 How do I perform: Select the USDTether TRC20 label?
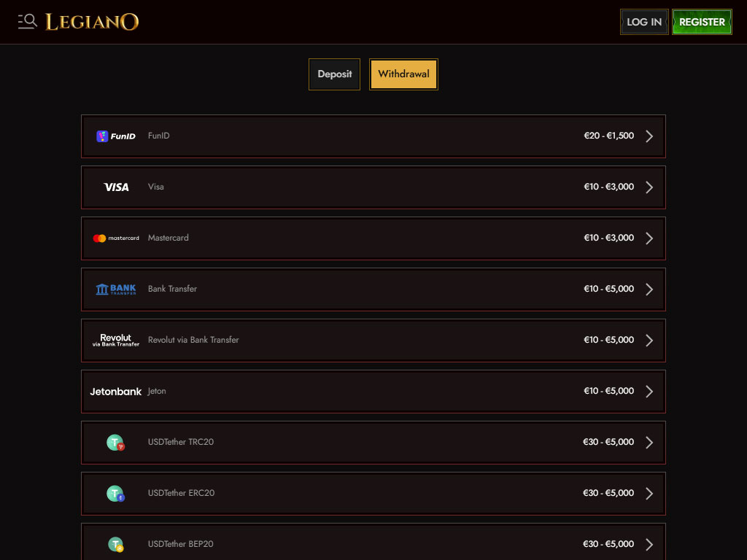click(x=181, y=442)
